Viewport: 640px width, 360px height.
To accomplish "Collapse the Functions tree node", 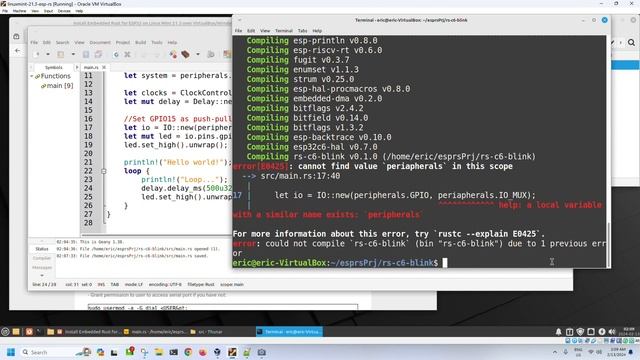I will (x=32, y=76).
